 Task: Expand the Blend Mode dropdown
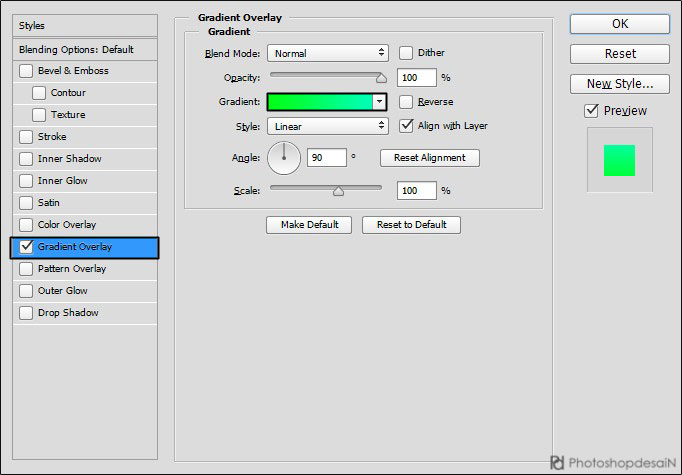pos(327,53)
